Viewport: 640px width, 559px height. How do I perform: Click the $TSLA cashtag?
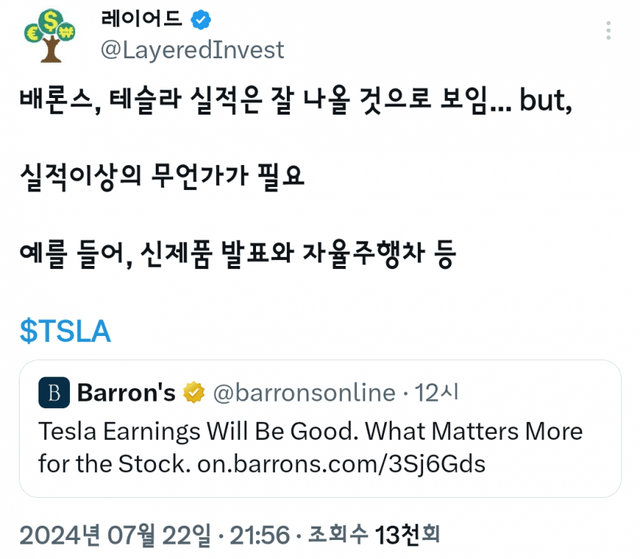pos(65,331)
